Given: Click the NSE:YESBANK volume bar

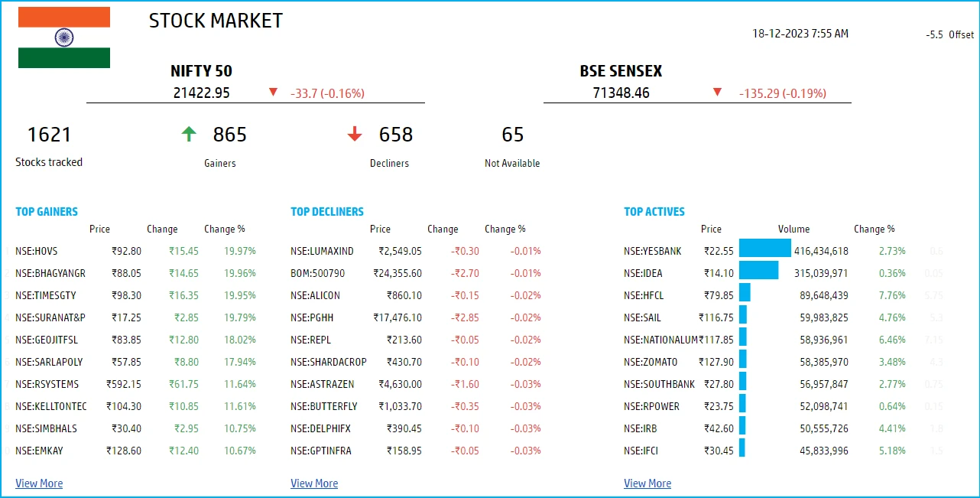Looking at the screenshot, I should pos(764,251).
